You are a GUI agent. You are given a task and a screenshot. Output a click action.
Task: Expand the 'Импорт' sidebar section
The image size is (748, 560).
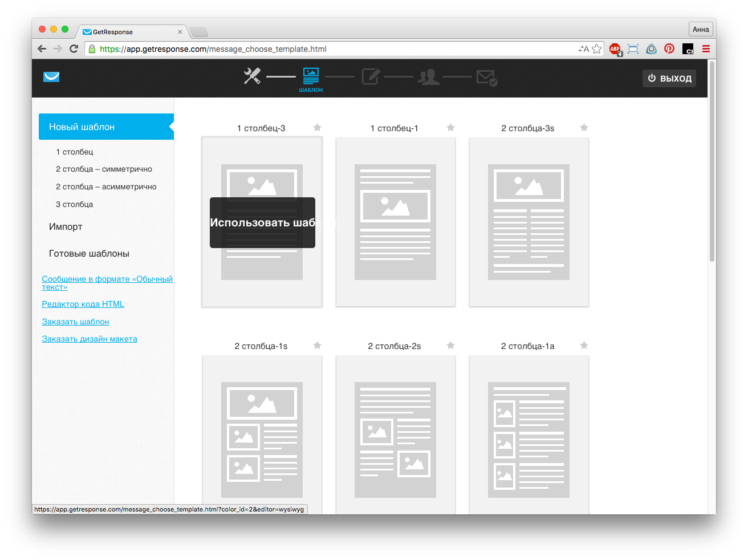(66, 227)
